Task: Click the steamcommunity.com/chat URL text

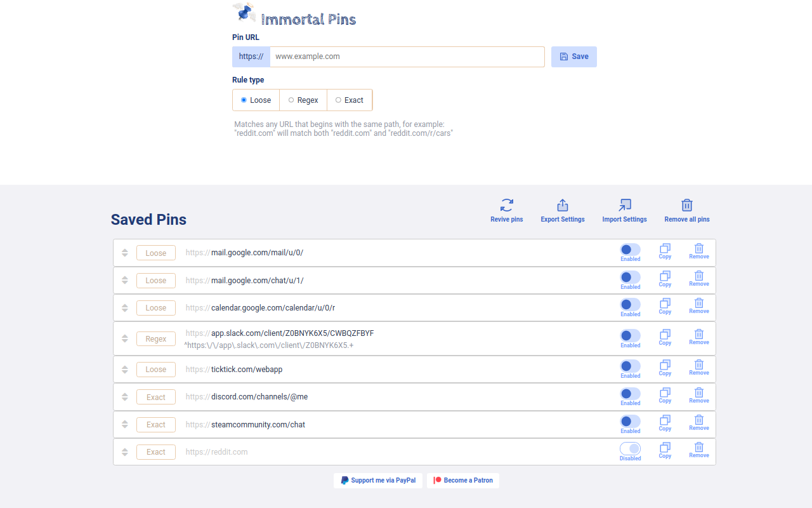Action: 258,425
